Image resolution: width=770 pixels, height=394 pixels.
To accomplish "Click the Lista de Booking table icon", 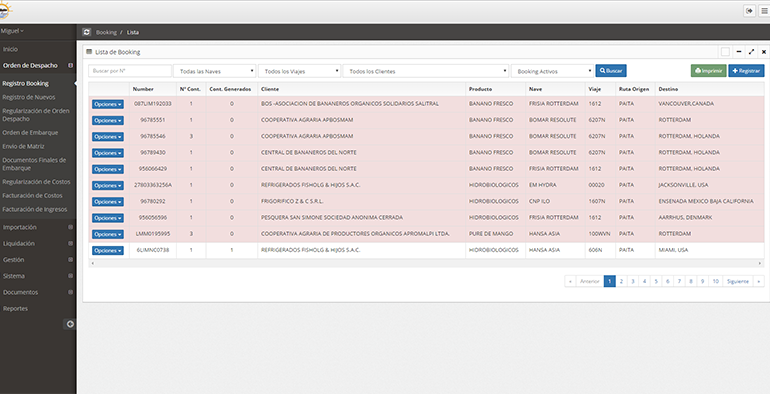I will (x=89, y=52).
